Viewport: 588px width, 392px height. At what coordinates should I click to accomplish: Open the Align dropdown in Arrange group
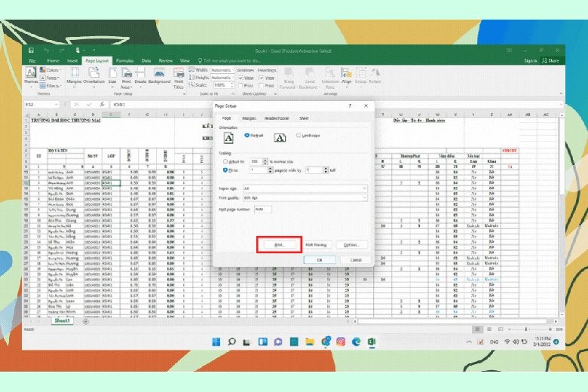[347, 77]
